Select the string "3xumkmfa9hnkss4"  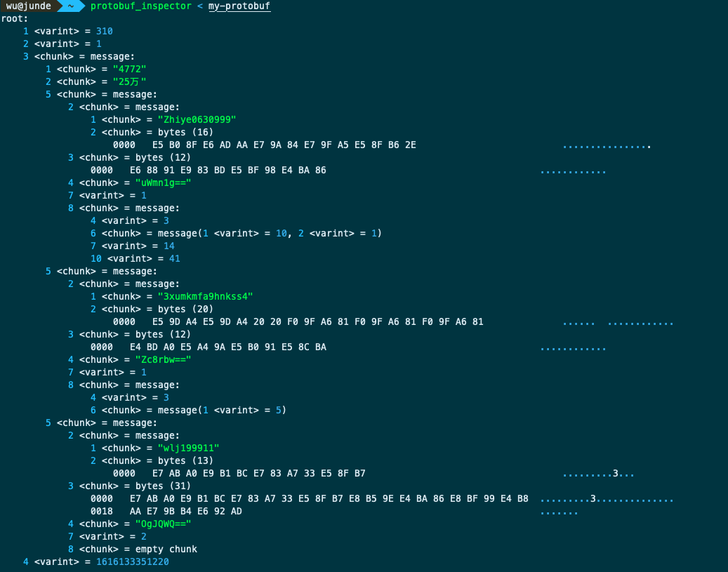point(205,297)
